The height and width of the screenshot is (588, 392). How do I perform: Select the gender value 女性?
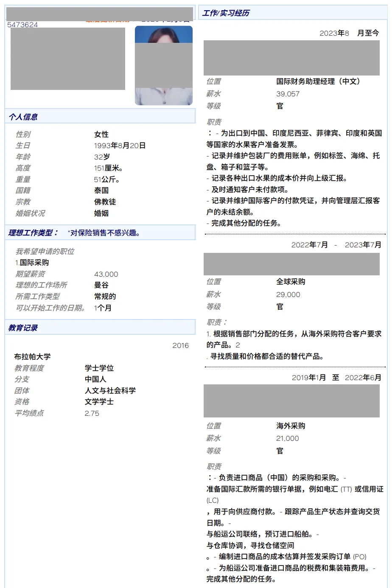tap(101, 134)
